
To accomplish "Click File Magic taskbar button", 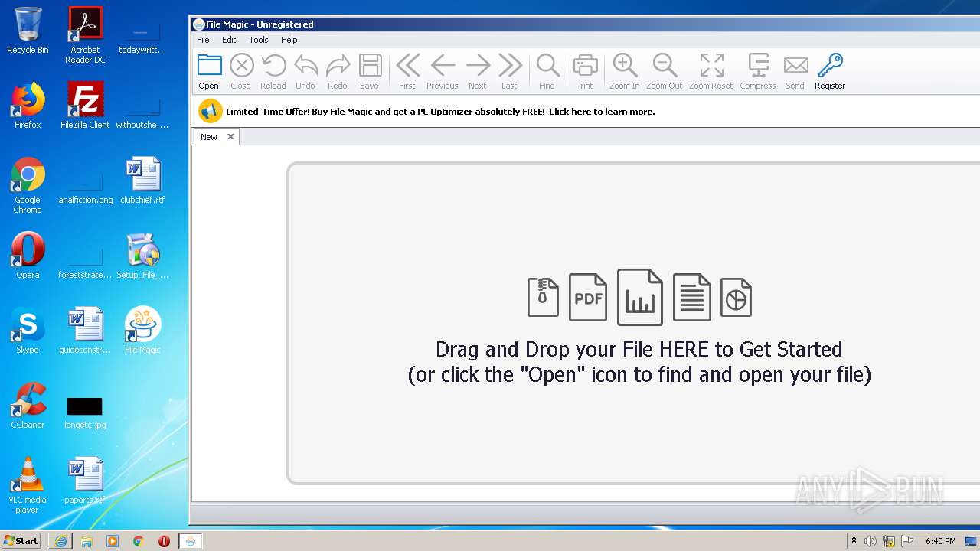I will [191, 541].
